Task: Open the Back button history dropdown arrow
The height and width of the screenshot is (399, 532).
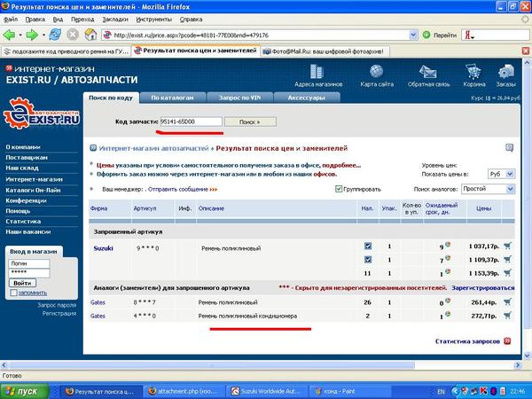Action: 20,35
